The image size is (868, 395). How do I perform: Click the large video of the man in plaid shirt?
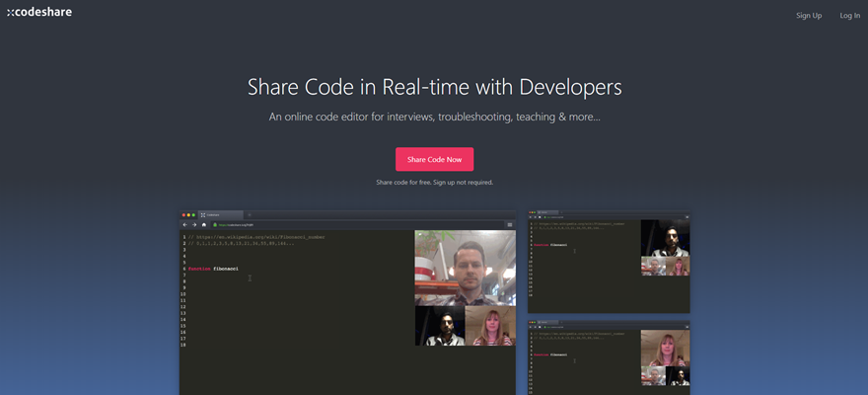tap(465, 268)
